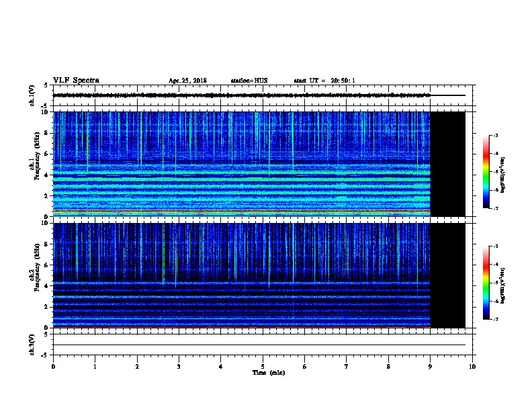Click the 'Time (min)' axis label

269,373
